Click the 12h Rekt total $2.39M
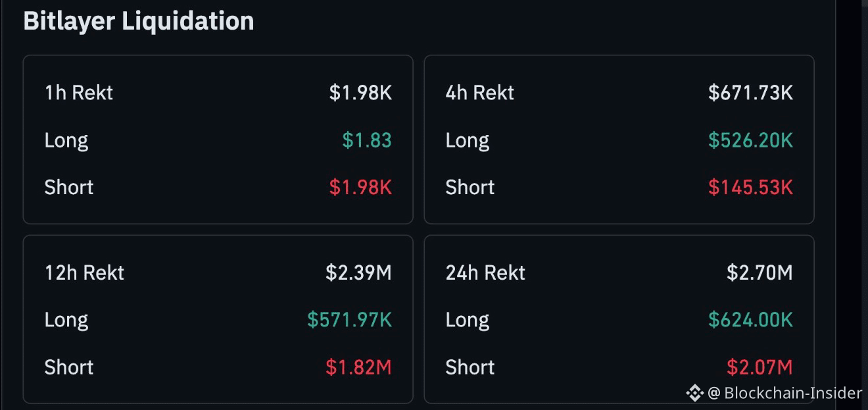 358,272
